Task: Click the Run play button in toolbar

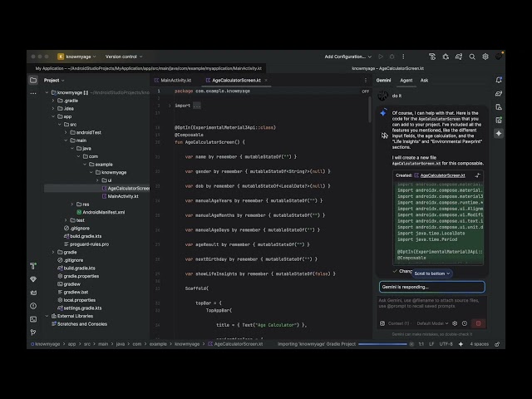Action: click(x=381, y=57)
